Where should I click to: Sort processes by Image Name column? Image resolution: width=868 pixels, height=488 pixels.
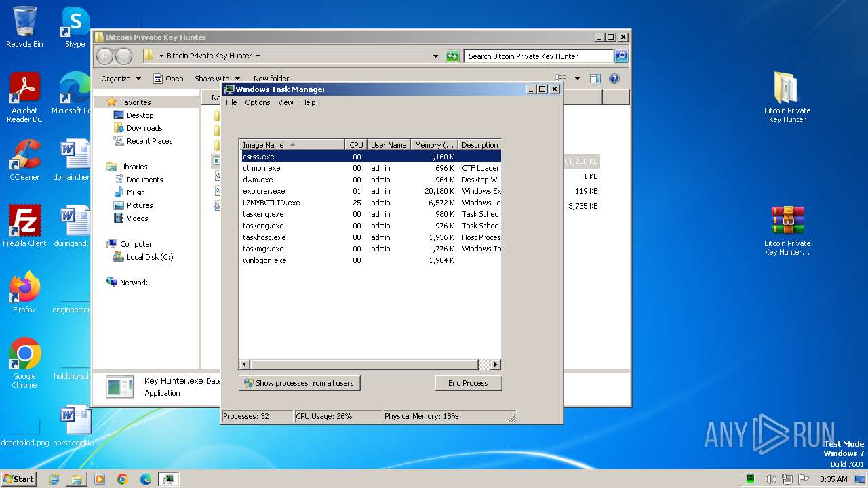pyautogui.click(x=292, y=145)
